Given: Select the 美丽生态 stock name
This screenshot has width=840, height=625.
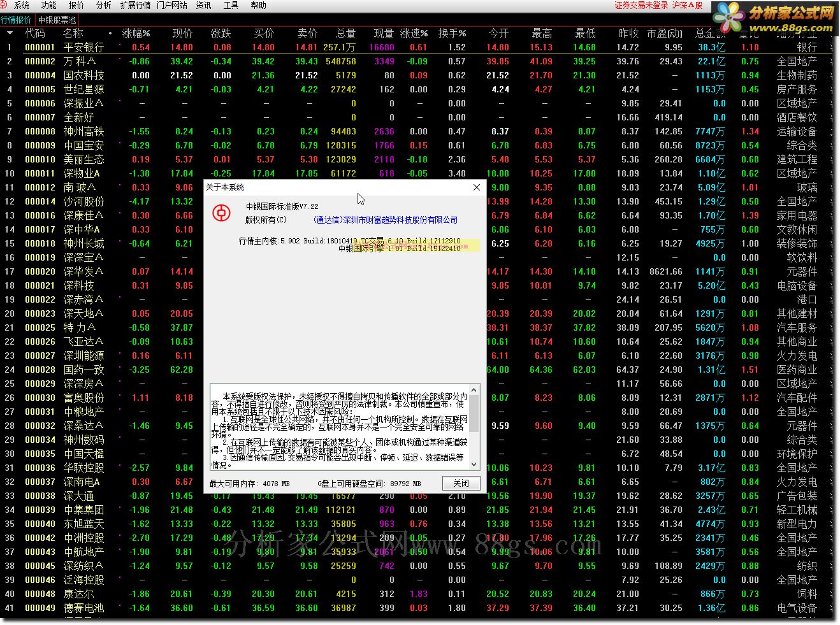Looking at the screenshot, I should tap(83, 159).
